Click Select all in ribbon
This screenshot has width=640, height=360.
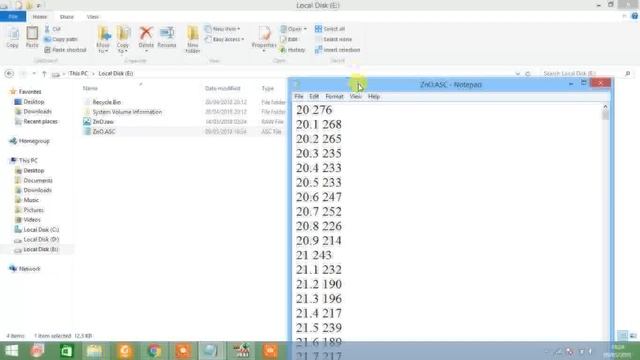[330, 29]
